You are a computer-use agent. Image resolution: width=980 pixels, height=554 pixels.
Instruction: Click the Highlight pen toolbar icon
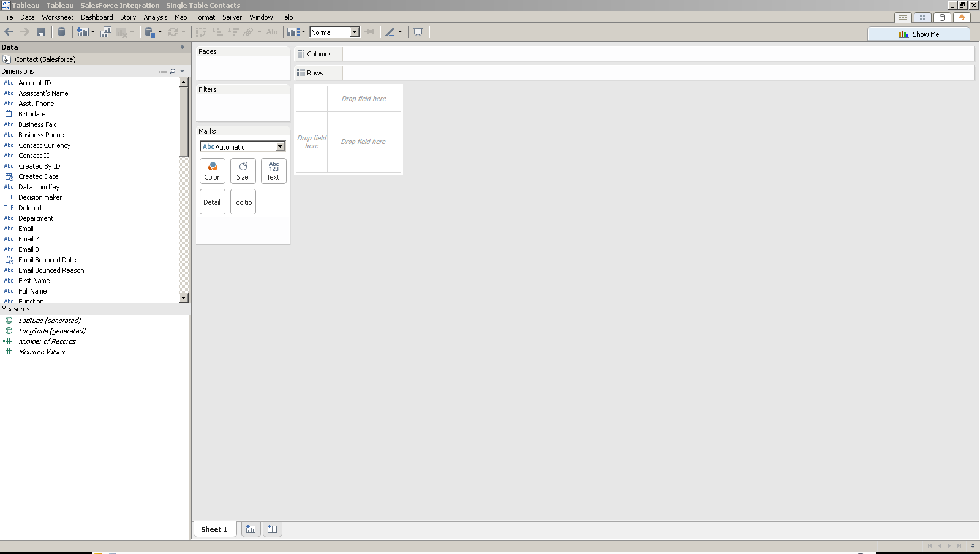point(390,32)
